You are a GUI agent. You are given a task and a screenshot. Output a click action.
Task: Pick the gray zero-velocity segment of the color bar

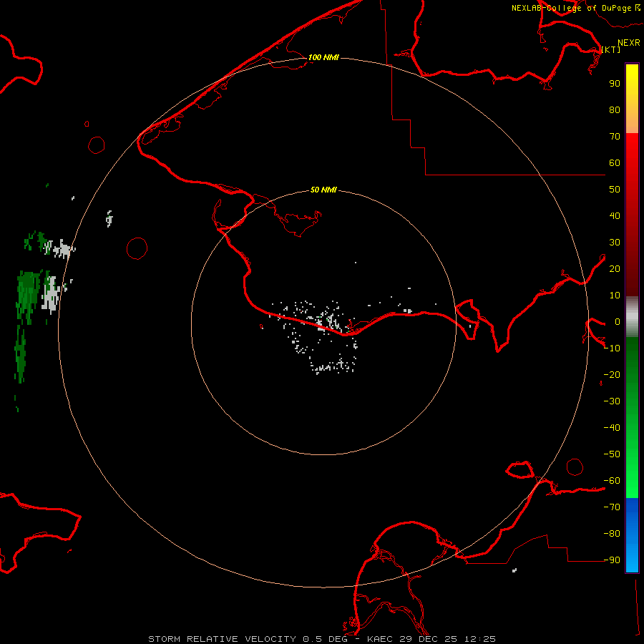[632, 317]
